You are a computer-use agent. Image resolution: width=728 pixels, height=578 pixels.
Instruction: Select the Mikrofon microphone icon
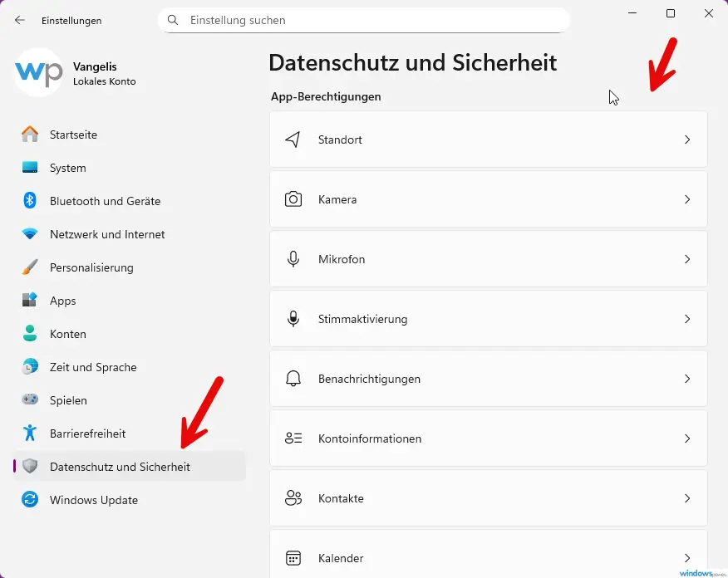(x=293, y=259)
